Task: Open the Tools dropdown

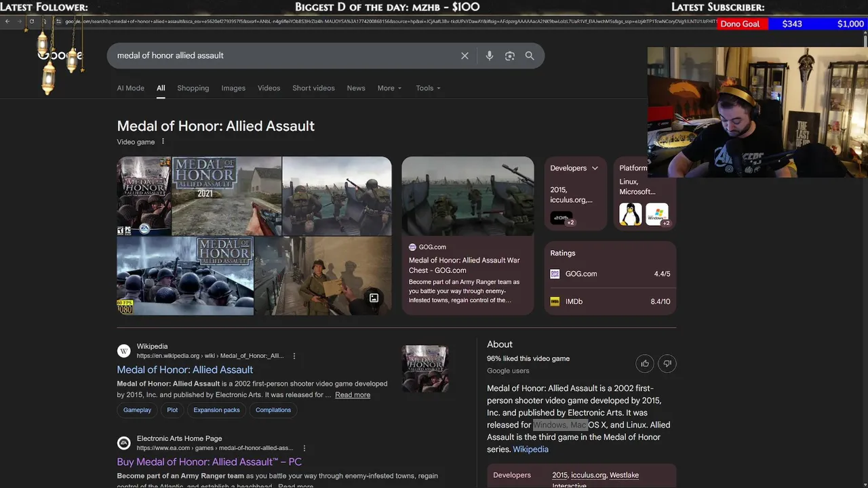Action: coord(428,88)
